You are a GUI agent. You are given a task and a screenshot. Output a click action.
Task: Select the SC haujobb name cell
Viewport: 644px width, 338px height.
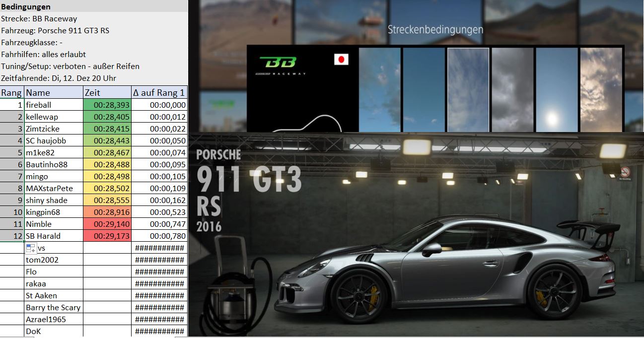point(54,140)
